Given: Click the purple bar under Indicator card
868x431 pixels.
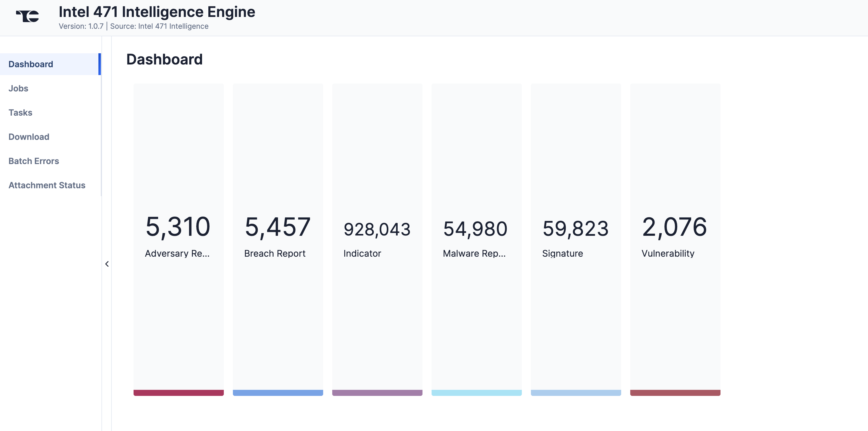Looking at the screenshot, I should 377,393.
